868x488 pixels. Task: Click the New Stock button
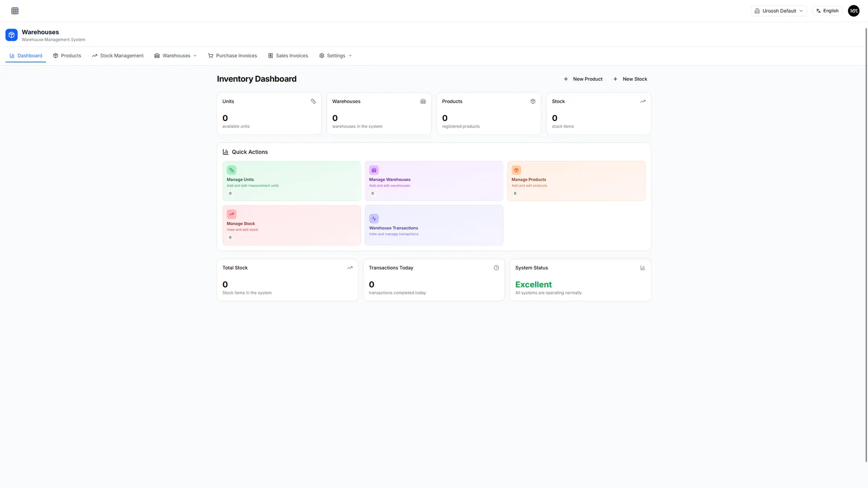630,79
